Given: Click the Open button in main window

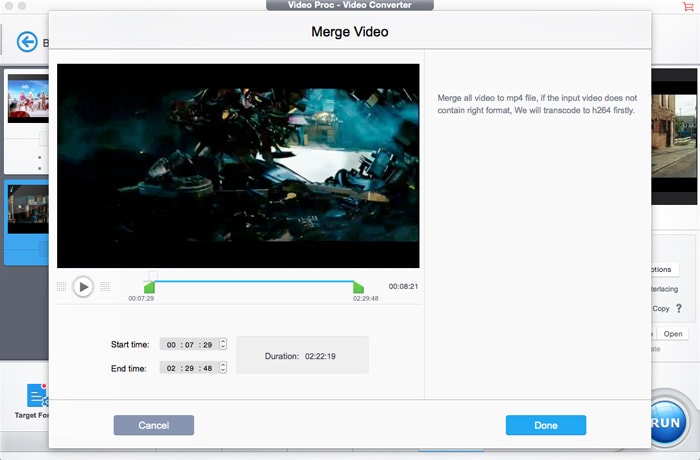Looking at the screenshot, I should pyautogui.click(x=672, y=334).
